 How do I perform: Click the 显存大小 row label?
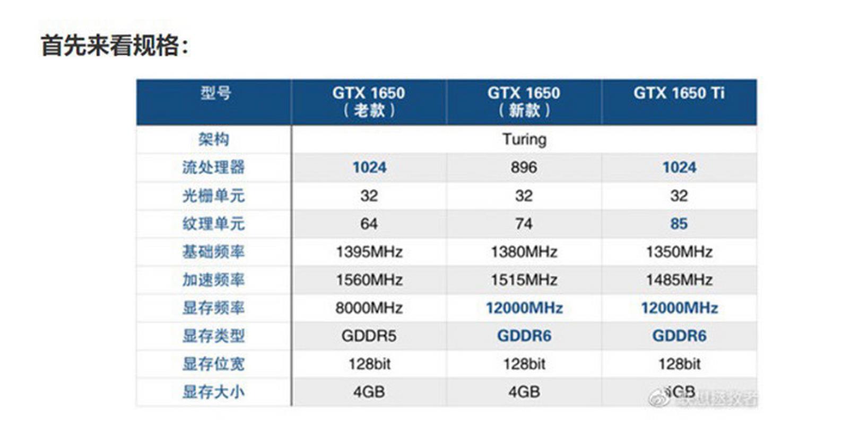pyautogui.click(x=214, y=392)
